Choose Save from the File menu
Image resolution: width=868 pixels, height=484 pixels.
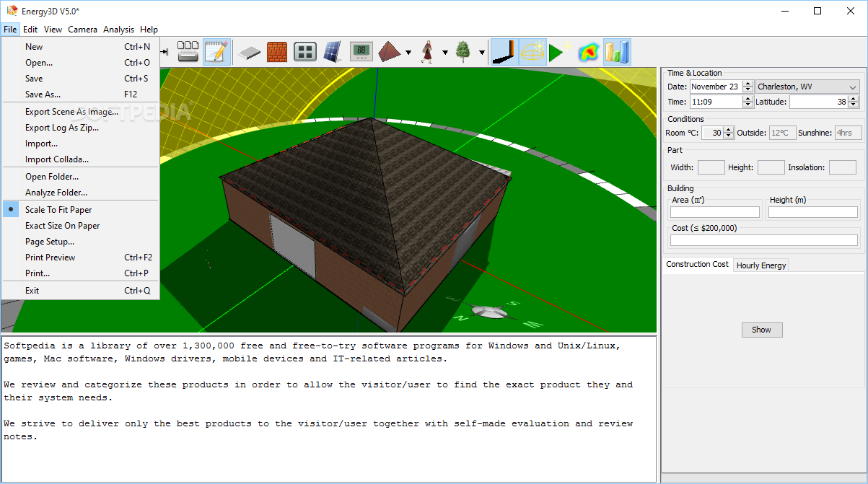(x=80, y=79)
